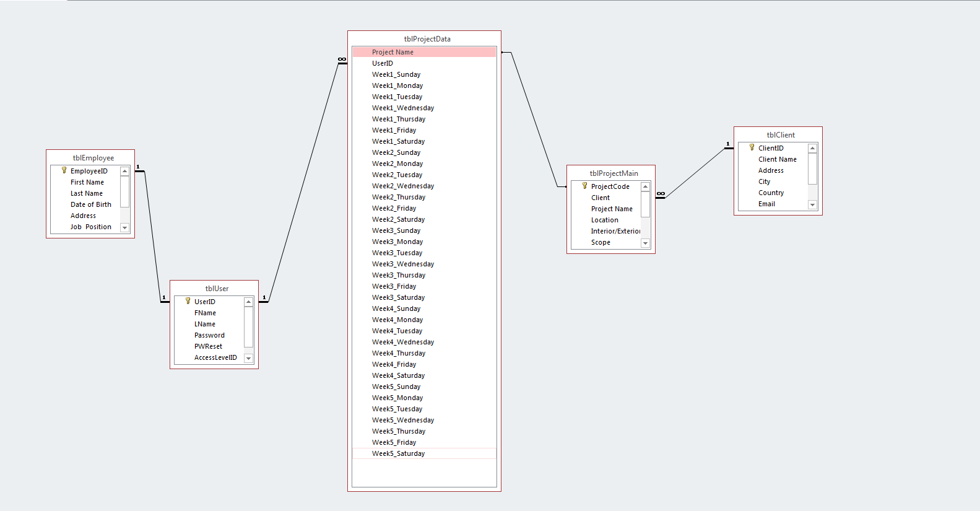980x511 pixels.
Task: Click the tblClient scroll up arrow
Action: click(x=812, y=148)
